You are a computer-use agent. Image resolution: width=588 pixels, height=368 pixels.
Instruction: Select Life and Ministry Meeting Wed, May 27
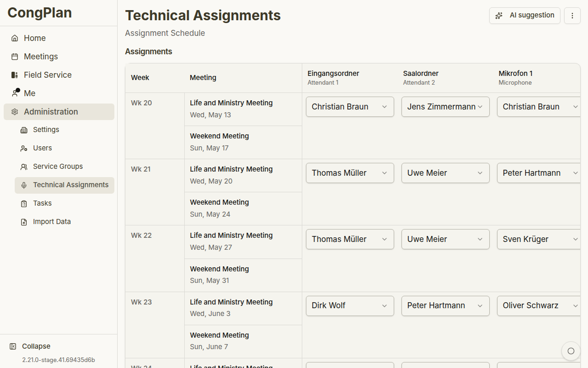tap(243, 241)
